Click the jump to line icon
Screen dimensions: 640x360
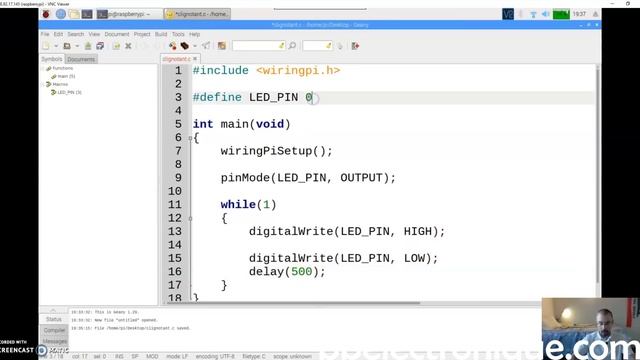point(340,46)
